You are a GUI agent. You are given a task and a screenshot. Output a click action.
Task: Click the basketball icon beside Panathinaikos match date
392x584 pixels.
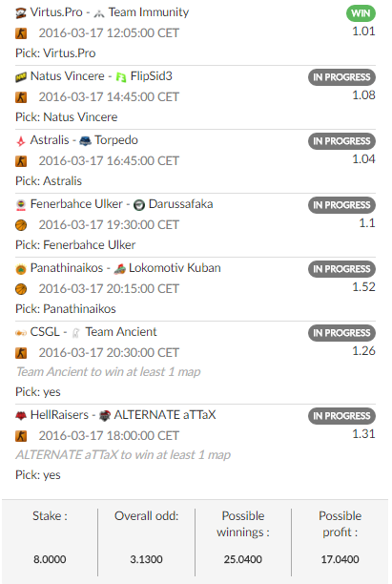(21, 289)
